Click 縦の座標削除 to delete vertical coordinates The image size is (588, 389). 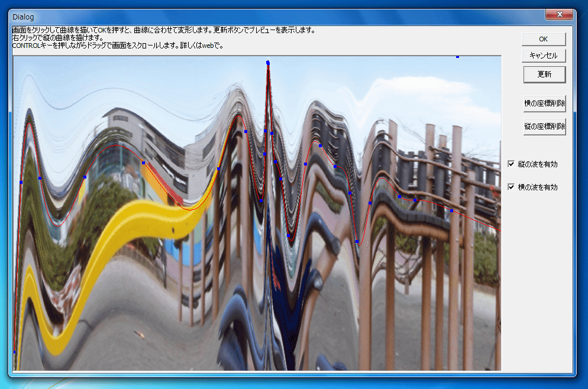(544, 127)
